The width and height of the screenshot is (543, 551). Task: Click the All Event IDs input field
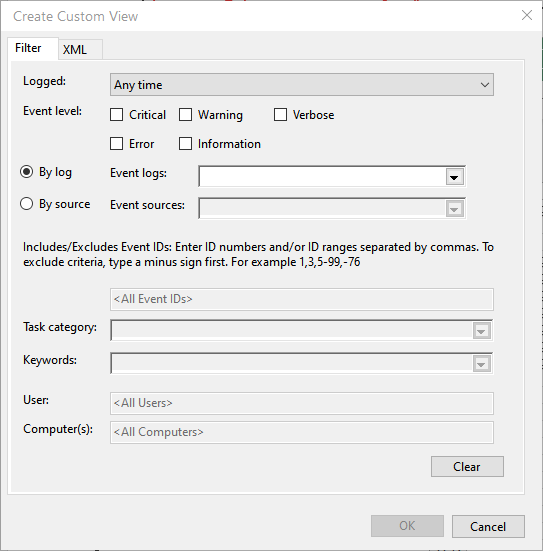click(x=302, y=299)
